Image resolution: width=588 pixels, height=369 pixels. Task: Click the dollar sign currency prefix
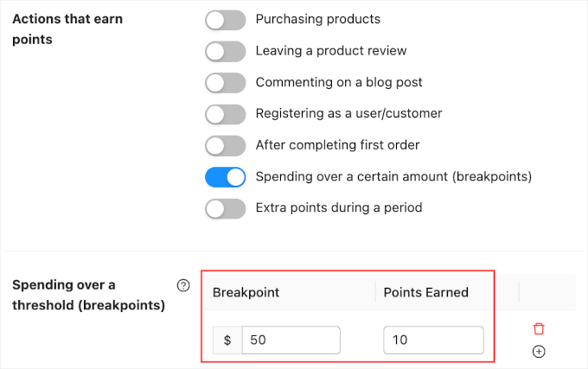227,340
